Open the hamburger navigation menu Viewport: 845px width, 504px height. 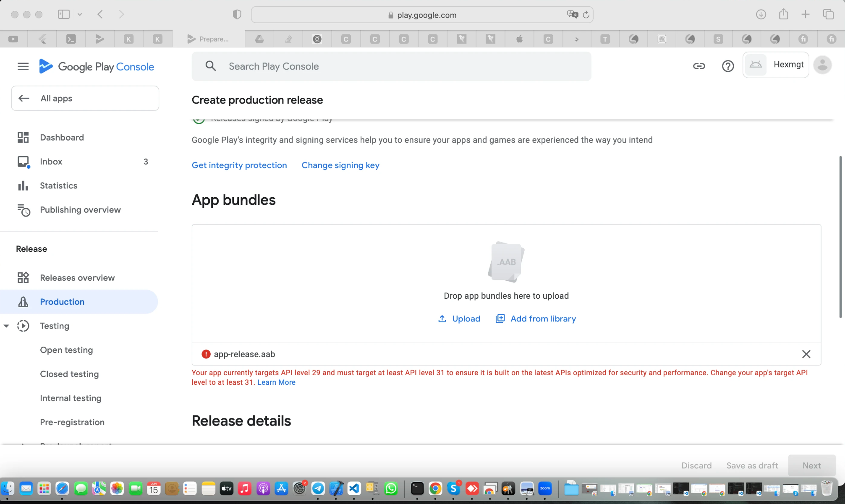(23, 66)
